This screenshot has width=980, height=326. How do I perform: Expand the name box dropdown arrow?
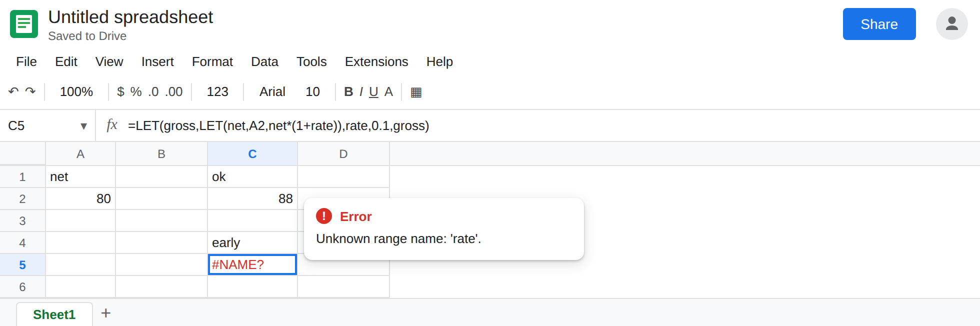(83, 126)
